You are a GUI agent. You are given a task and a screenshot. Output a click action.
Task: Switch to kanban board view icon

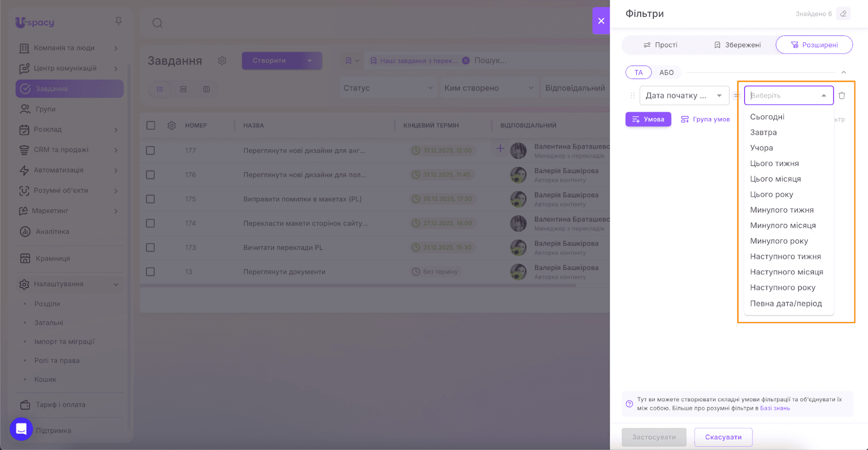(x=207, y=89)
